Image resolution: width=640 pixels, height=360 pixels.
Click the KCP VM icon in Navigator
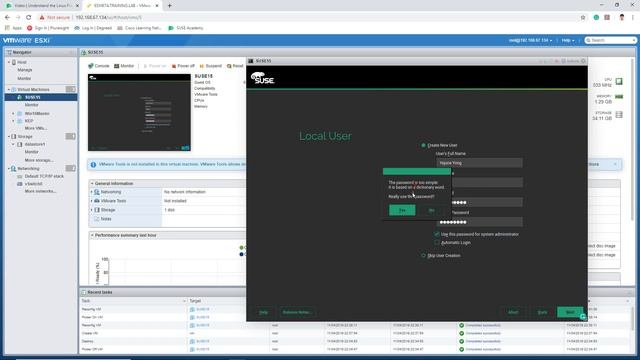click(20, 121)
